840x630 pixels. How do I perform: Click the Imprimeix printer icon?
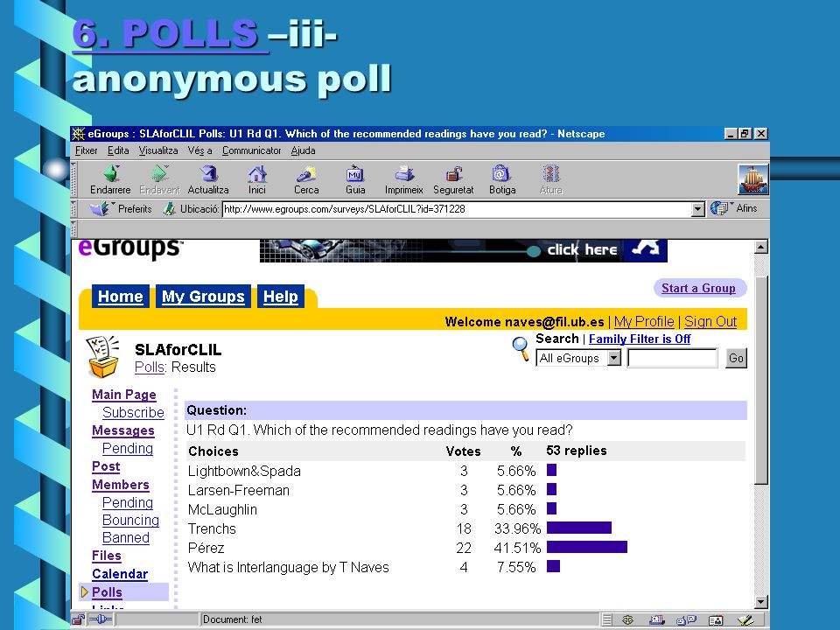tap(404, 173)
